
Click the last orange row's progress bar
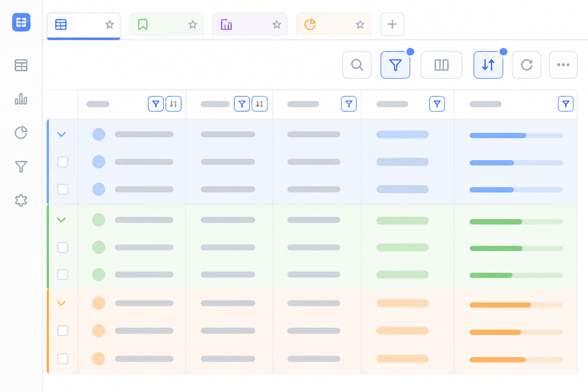516,360
